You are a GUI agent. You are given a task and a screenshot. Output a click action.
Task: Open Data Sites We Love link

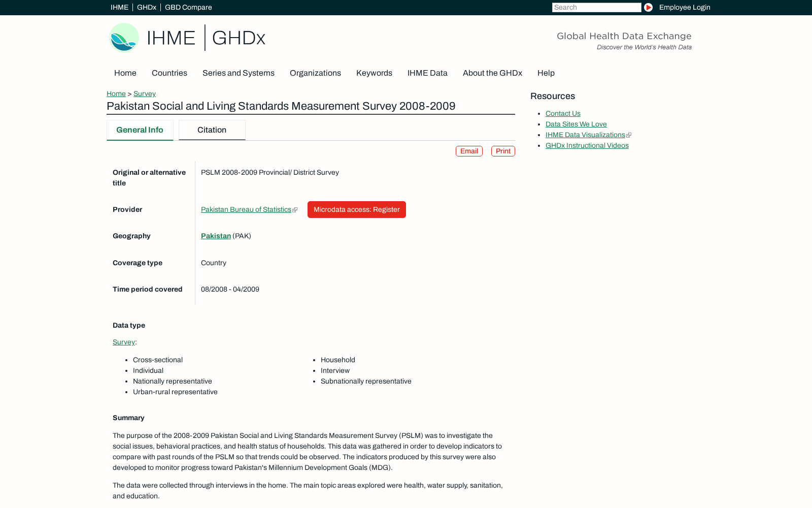click(x=576, y=124)
